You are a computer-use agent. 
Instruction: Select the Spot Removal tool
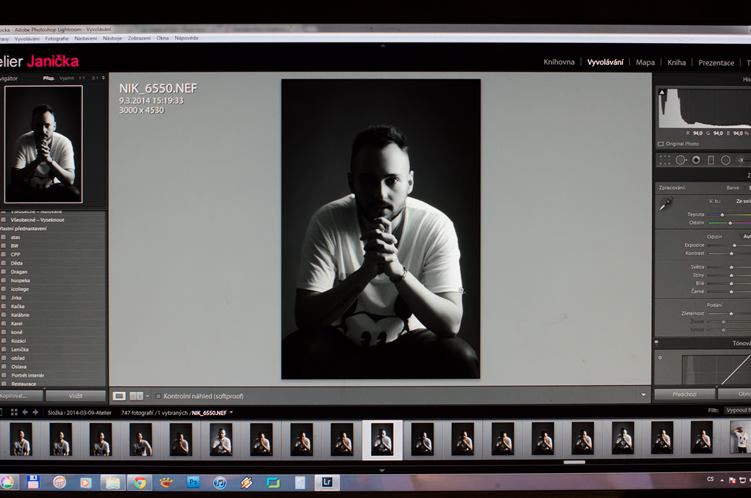click(x=681, y=160)
